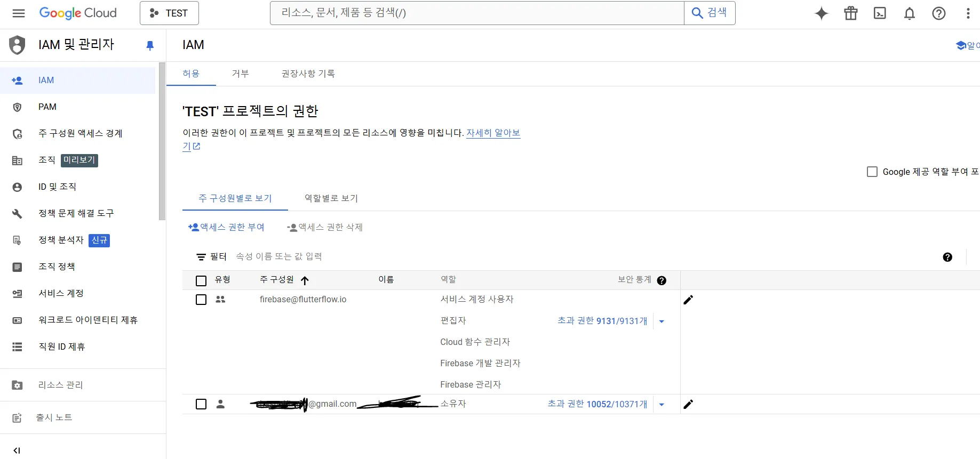Viewport: 980px width, 459px height.
Task: Open 조직 미리보기 sidebar item
Action: click(x=78, y=160)
